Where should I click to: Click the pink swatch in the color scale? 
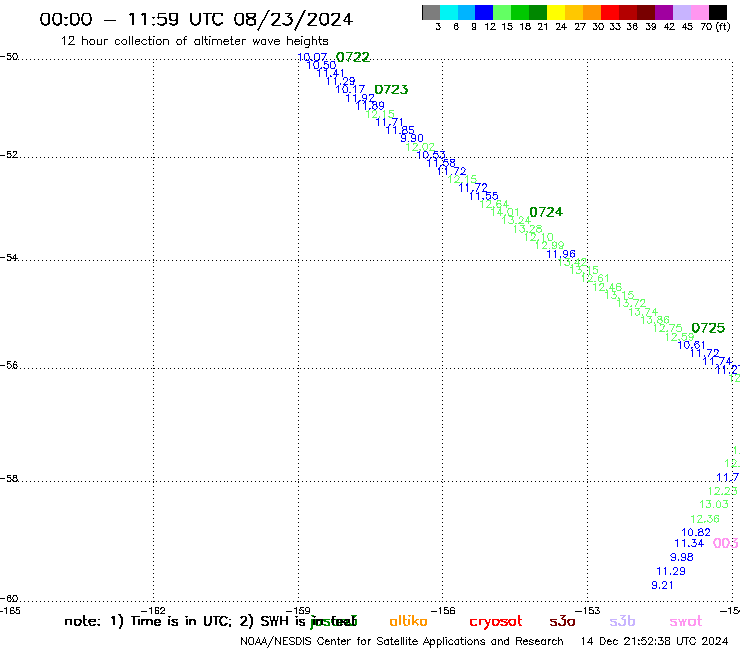(x=700, y=12)
